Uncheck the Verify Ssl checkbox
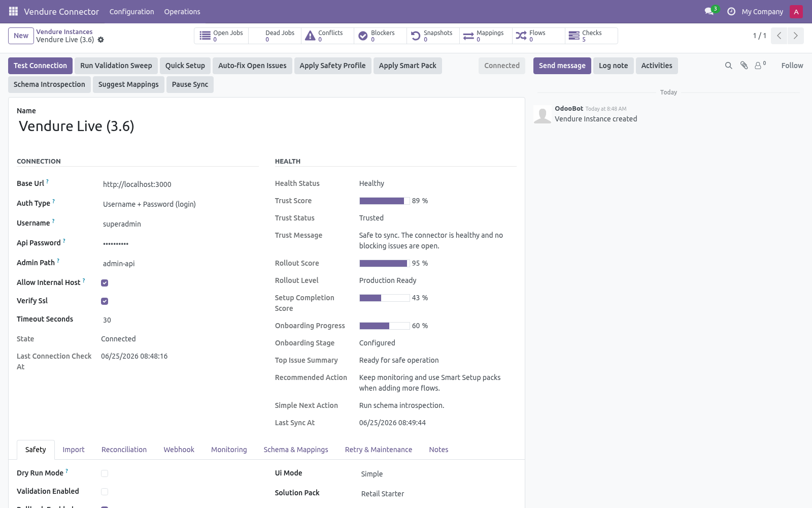Screen dimensions: 812x508 (105, 301)
